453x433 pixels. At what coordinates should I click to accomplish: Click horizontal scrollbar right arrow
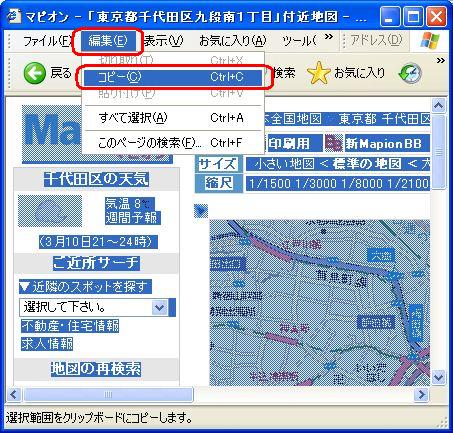pyautogui.click(x=421, y=395)
